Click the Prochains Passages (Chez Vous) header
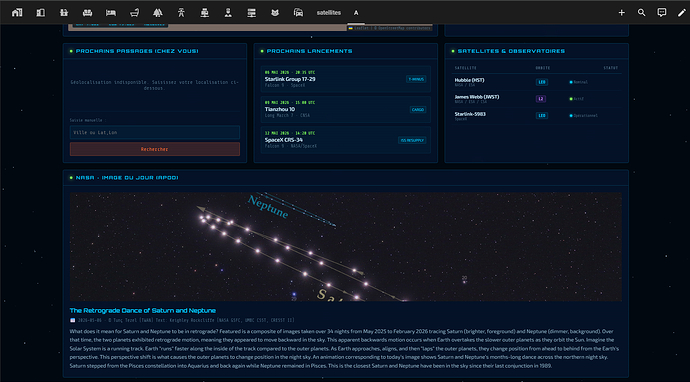 point(137,51)
